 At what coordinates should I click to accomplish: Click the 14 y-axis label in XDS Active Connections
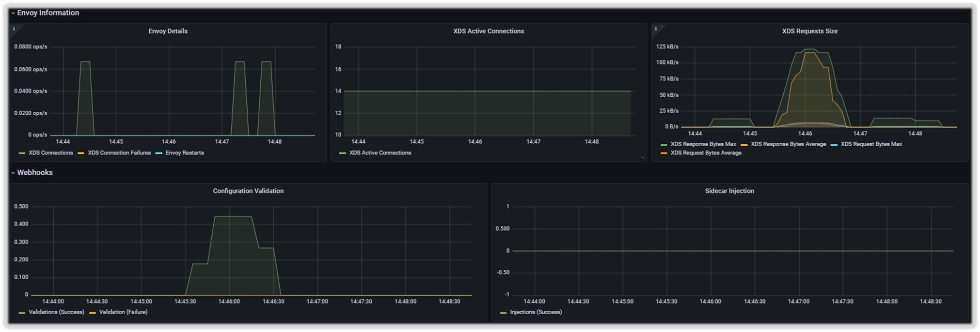pos(338,91)
